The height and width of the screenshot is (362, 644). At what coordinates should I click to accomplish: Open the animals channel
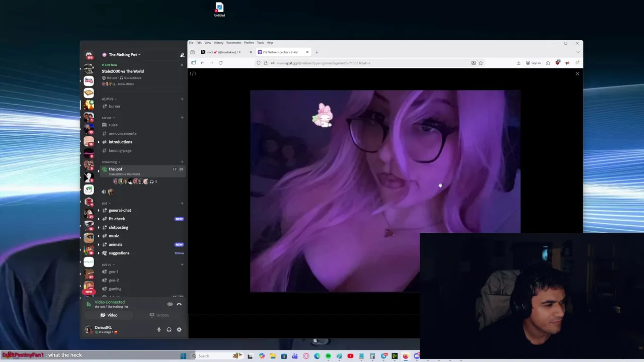[x=142, y=244]
